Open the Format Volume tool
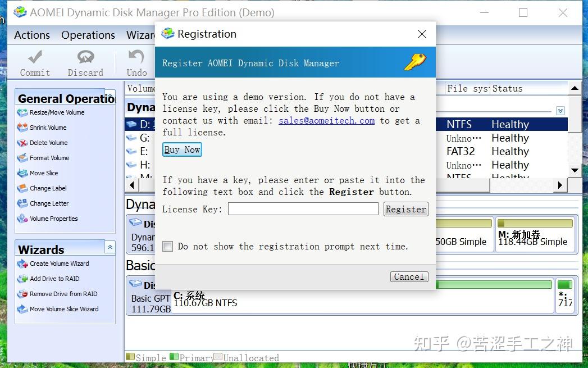The width and height of the screenshot is (588, 368). [45, 158]
